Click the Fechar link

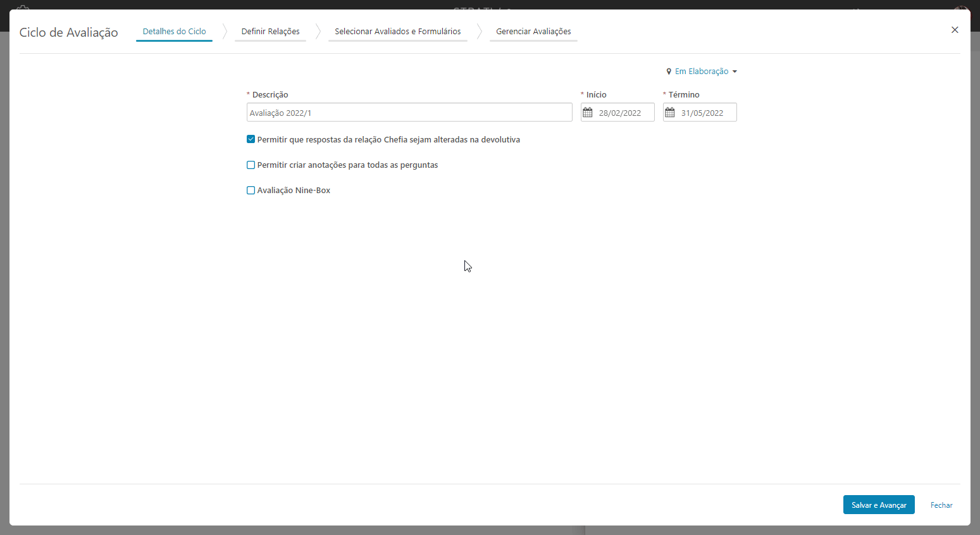tap(941, 505)
